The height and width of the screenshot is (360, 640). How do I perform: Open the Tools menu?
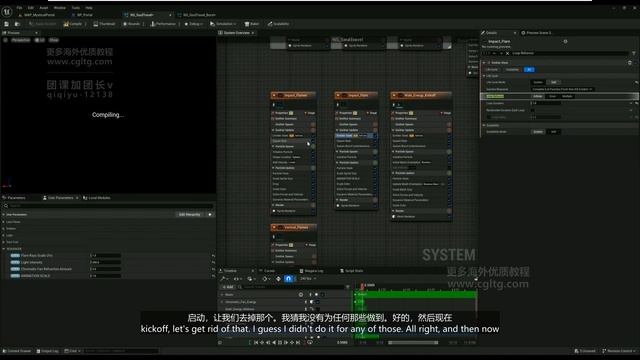pyautogui.click(x=76, y=8)
